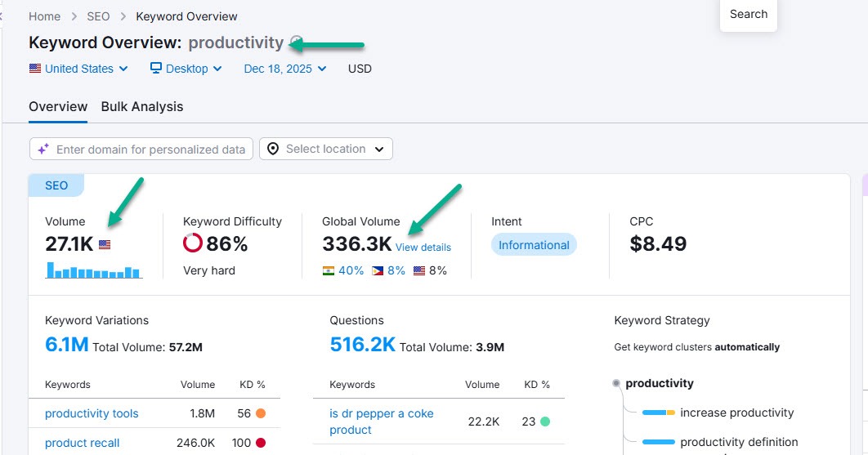Click the 40% India share link
This screenshot has width=868, height=455.
pyautogui.click(x=351, y=270)
